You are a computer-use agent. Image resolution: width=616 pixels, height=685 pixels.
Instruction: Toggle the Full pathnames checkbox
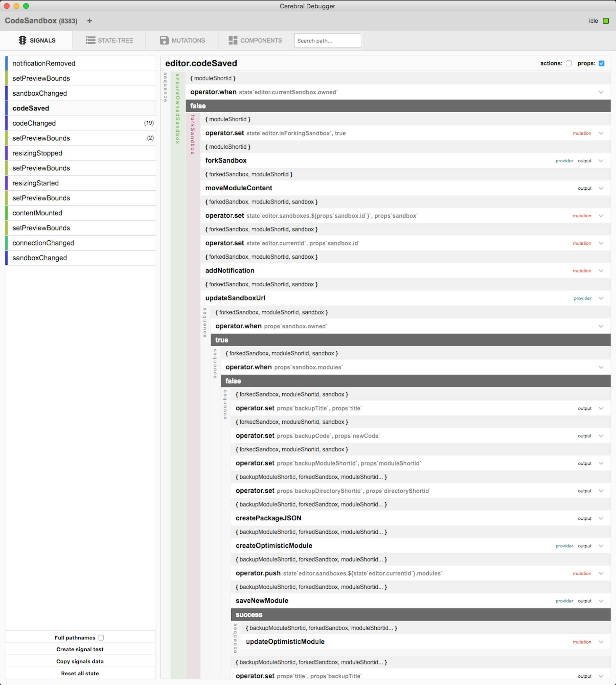click(101, 637)
